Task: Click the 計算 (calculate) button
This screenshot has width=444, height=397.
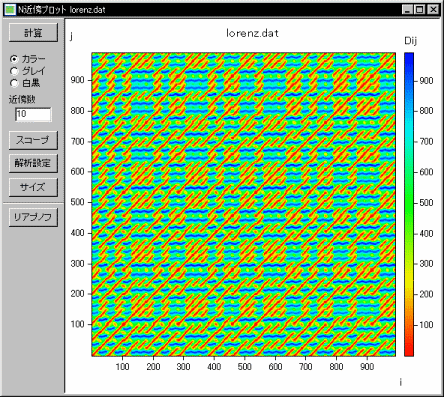Action: tap(33, 33)
